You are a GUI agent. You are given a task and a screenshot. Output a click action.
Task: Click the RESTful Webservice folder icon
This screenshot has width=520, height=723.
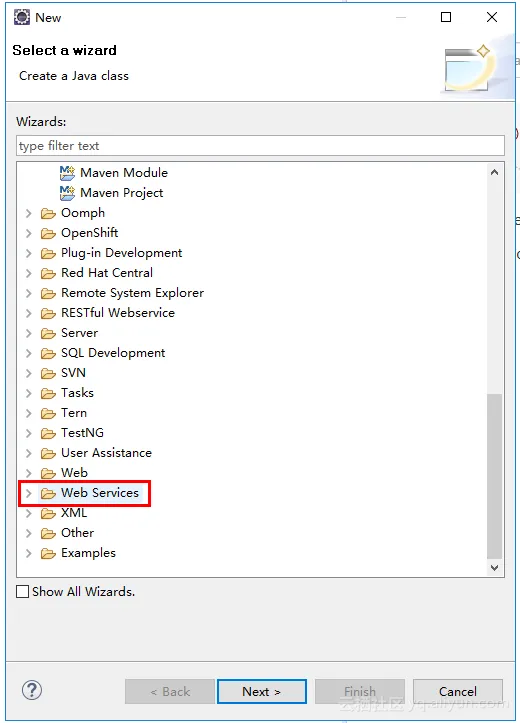[48, 313]
